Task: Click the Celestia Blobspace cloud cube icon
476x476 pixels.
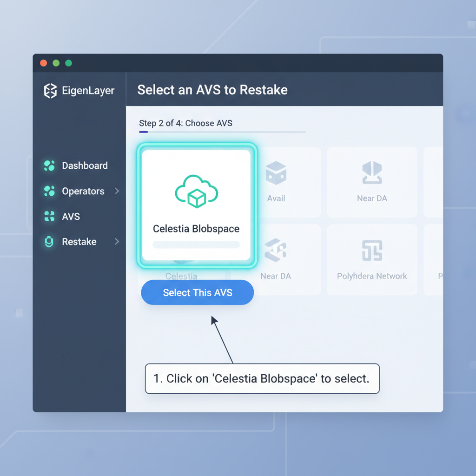Action: (x=197, y=191)
